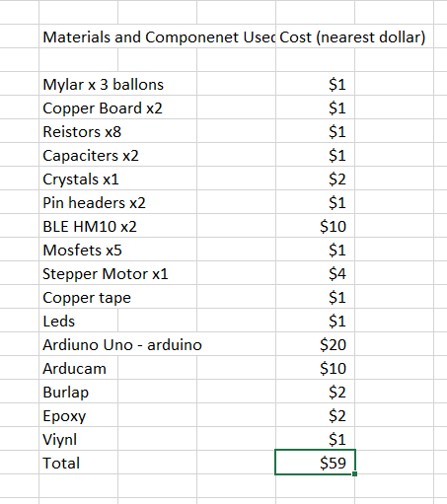The image size is (447, 504).
Task: Select the 'Copper tape' cell
Action: point(78,297)
